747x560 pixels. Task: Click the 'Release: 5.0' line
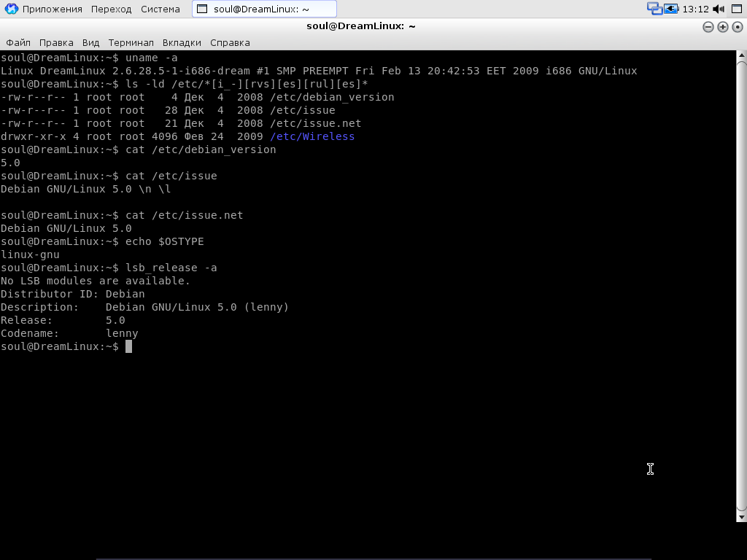(x=63, y=321)
